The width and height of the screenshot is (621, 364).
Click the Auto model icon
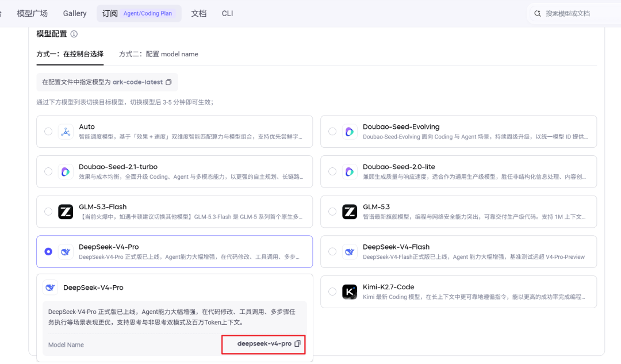click(66, 132)
